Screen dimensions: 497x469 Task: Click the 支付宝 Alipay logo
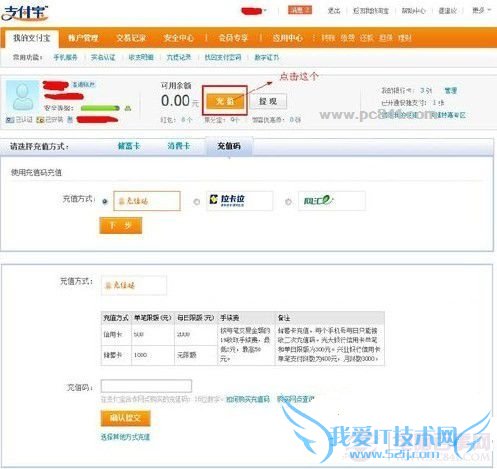click(x=25, y=13)
